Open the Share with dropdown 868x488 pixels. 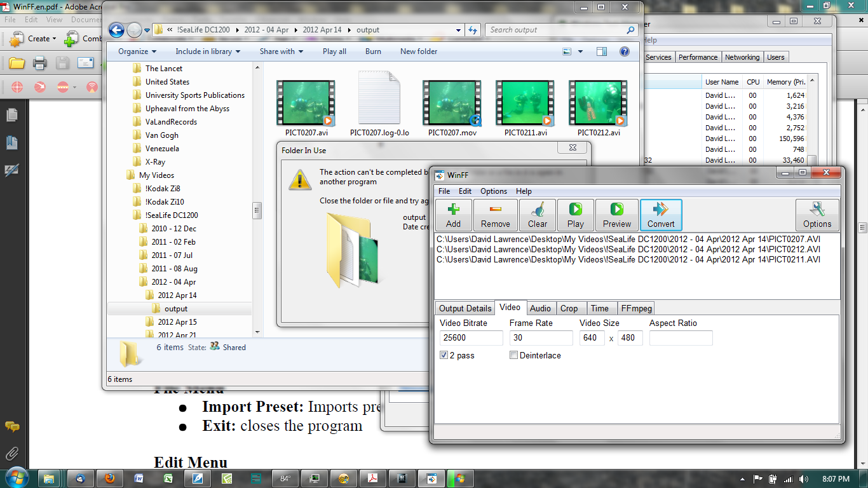tap(281, 51)
